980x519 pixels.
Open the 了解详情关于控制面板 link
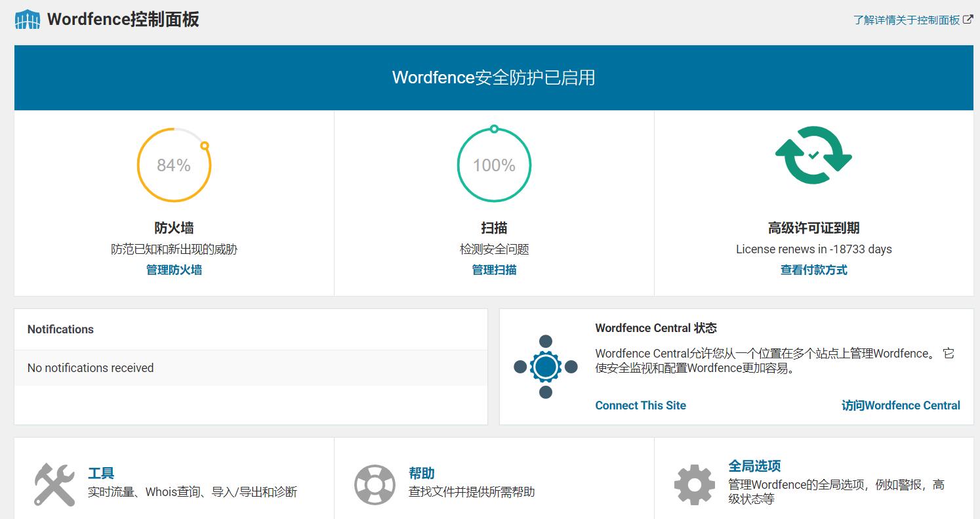tap(907, 20)
